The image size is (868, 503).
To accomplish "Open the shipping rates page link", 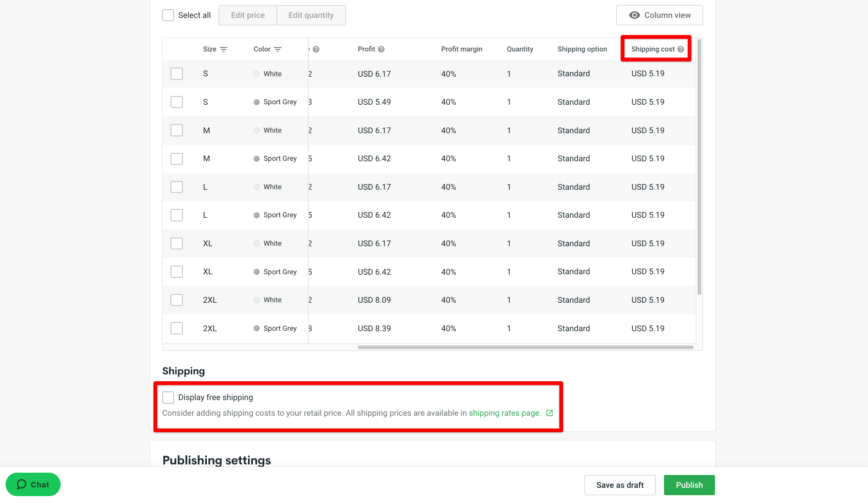I will (505, 413).
